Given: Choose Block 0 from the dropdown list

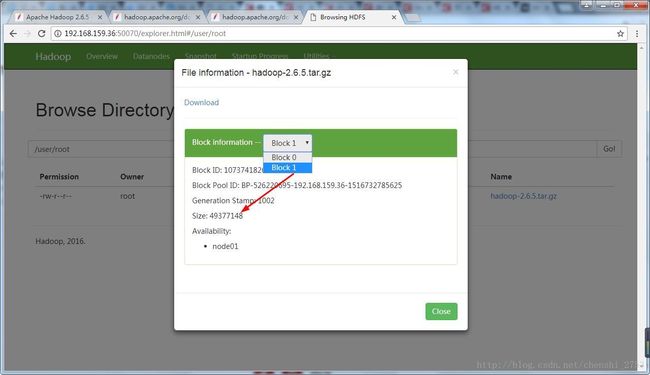Looking at the screenshot, I should [288, 157].
